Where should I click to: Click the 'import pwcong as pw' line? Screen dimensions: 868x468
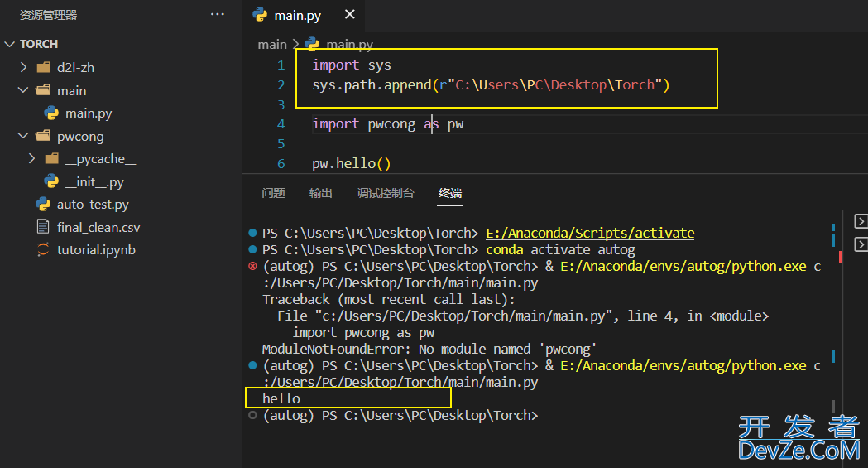coord(387,124)
